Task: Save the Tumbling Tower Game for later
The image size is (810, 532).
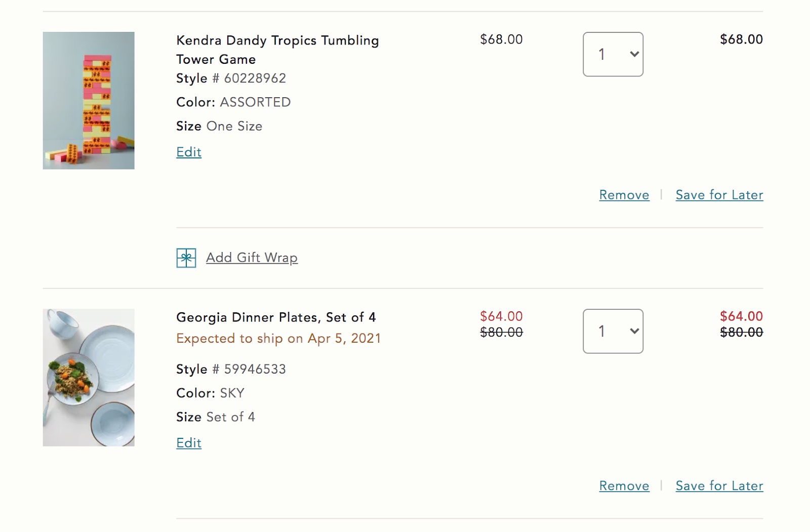Action: (x=719, y=195)
